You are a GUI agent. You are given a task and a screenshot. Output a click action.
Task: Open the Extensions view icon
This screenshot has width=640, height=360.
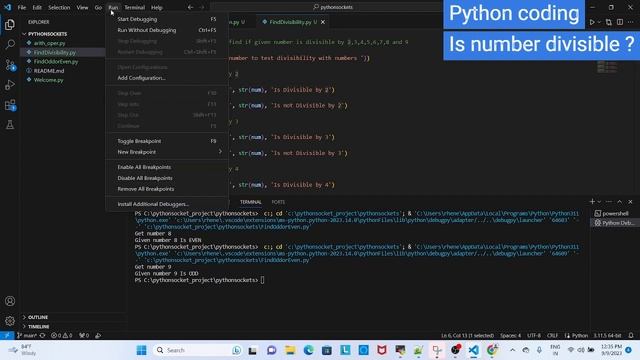[10, 105]
